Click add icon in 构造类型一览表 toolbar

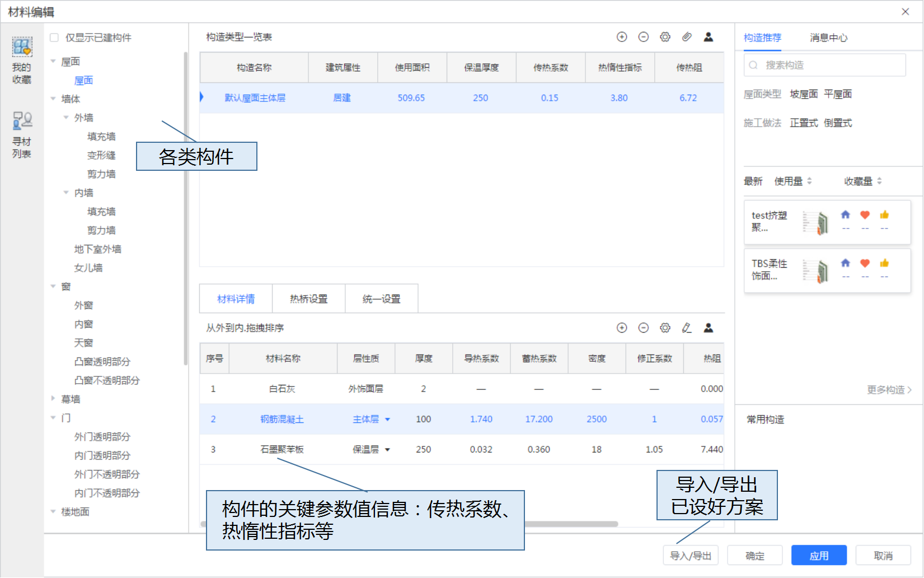pyautogui.click(x=622, y=37)
